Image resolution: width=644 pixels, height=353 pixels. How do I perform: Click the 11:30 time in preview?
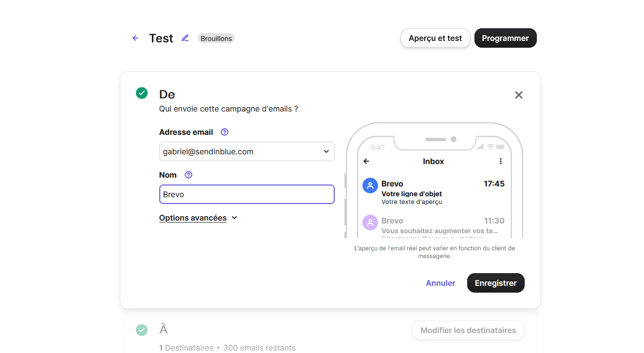tap(494, 221)
